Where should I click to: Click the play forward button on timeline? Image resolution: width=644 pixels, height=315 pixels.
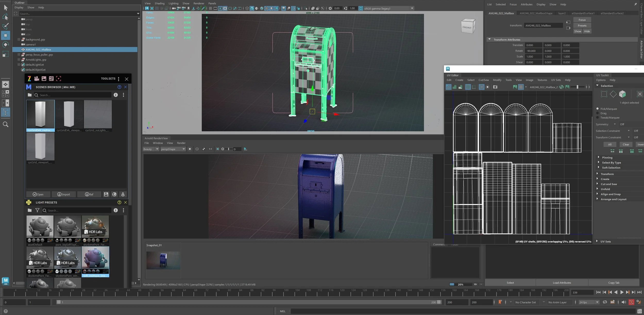(622, 292)
